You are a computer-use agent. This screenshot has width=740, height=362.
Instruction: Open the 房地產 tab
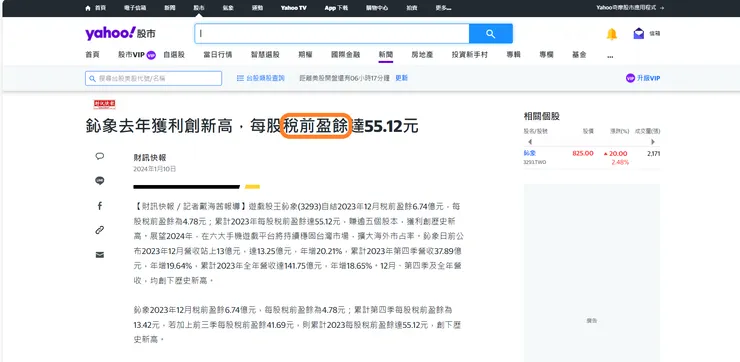tap(422, 55)
